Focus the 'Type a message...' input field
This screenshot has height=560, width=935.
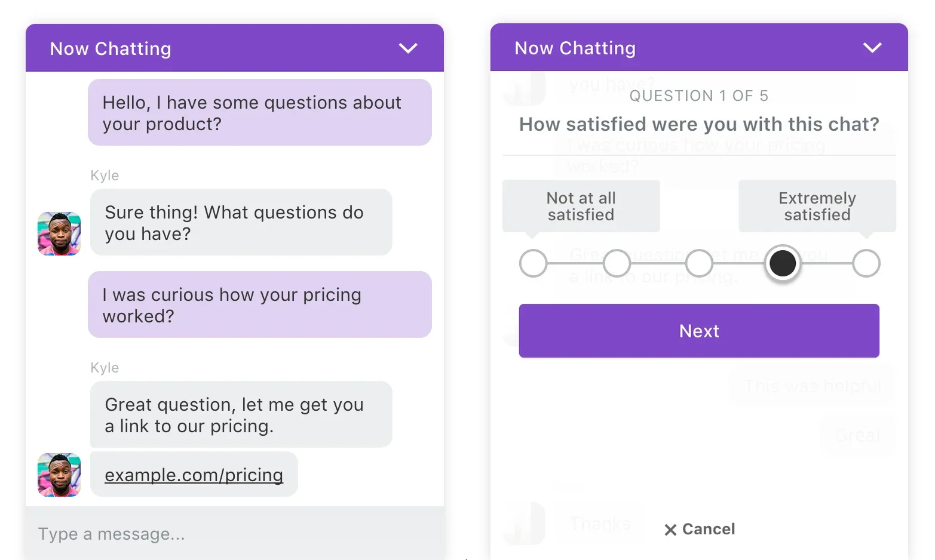[234, 534]
